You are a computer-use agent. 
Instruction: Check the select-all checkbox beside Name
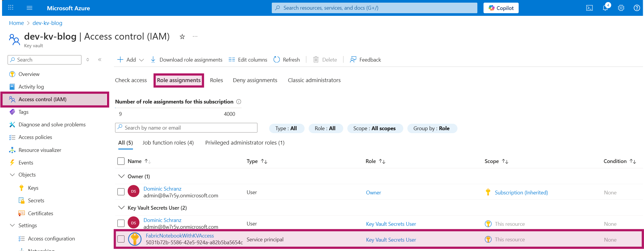click(x=121, y=161)
